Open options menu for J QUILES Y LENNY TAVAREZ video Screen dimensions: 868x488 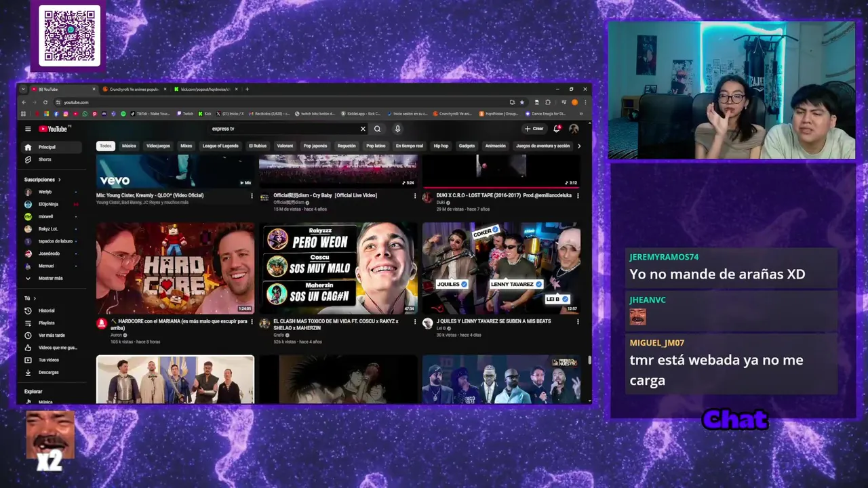(x=578, y=322)
